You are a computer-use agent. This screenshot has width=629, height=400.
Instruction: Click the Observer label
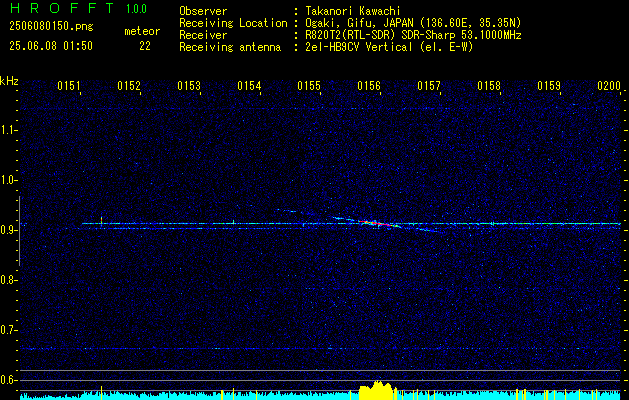[203, 11]
